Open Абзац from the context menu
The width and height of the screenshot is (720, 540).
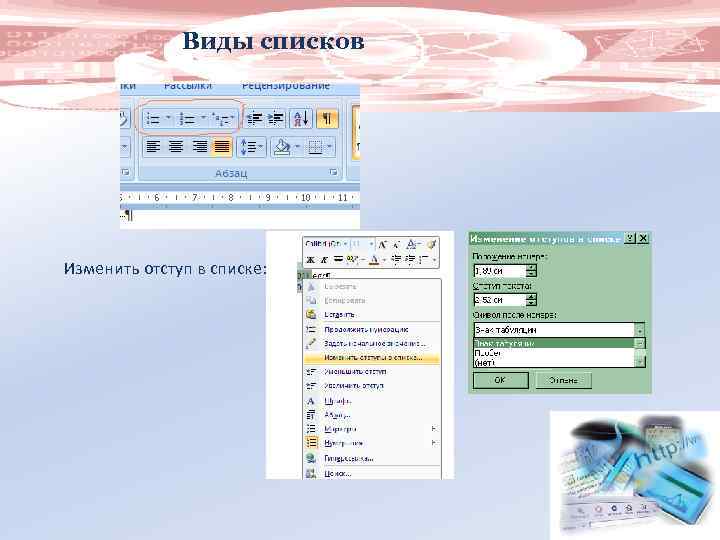(x=372, y=415)
